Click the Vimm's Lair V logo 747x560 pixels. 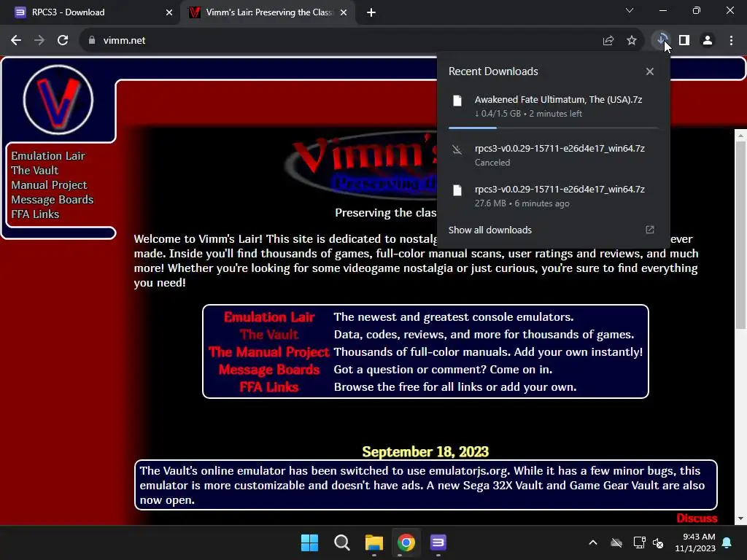[58, 100]
